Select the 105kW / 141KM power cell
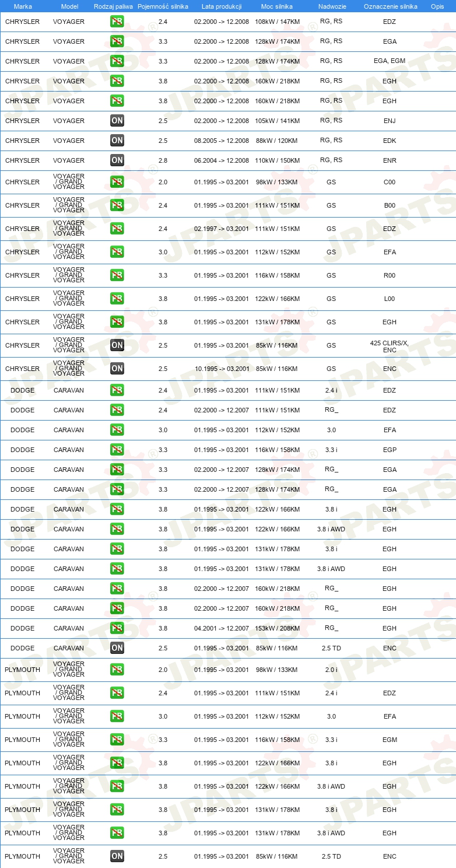Screen dimensions: 456x868 [278, 121]
